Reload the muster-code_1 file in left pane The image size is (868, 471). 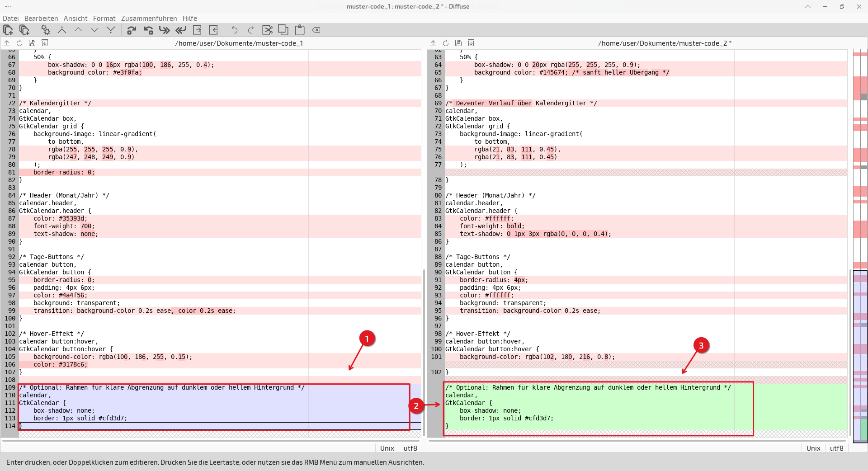coord(19,43)
